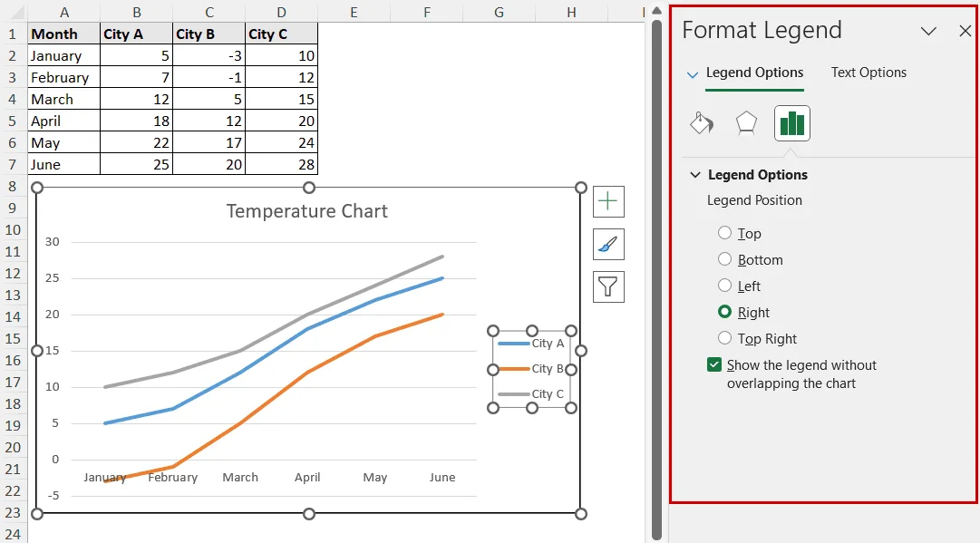Click the chart's bottom-right resize handle
The width and height of the screenshot is (980, 543).
pyautogui.click(x=580, y=514)
